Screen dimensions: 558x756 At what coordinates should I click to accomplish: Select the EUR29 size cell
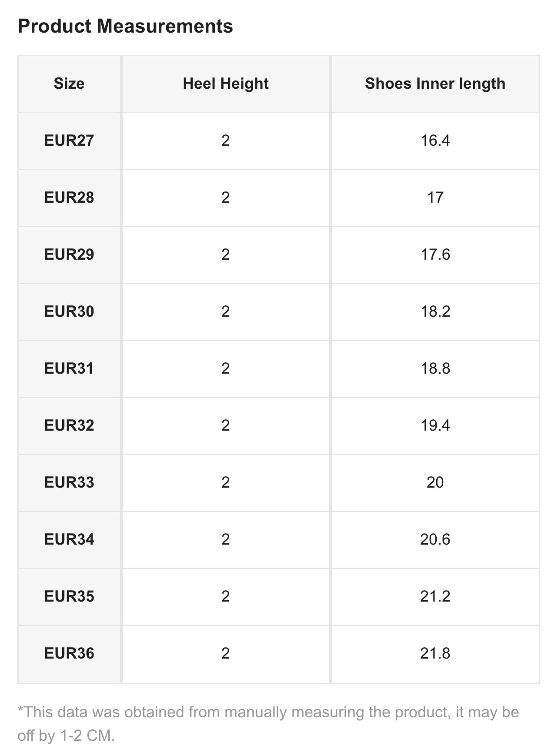[x=69, y=254]
